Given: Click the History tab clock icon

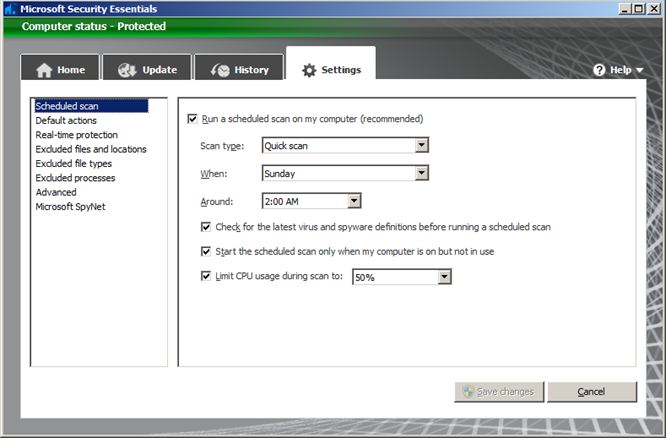Looking at the screenshot, I should pyautogui.click(x=220, y=70).
